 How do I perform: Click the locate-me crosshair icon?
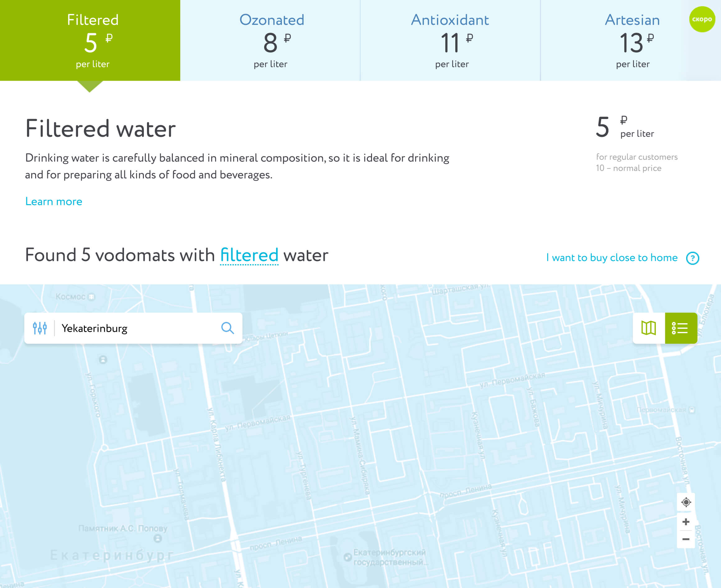[686, 502]
